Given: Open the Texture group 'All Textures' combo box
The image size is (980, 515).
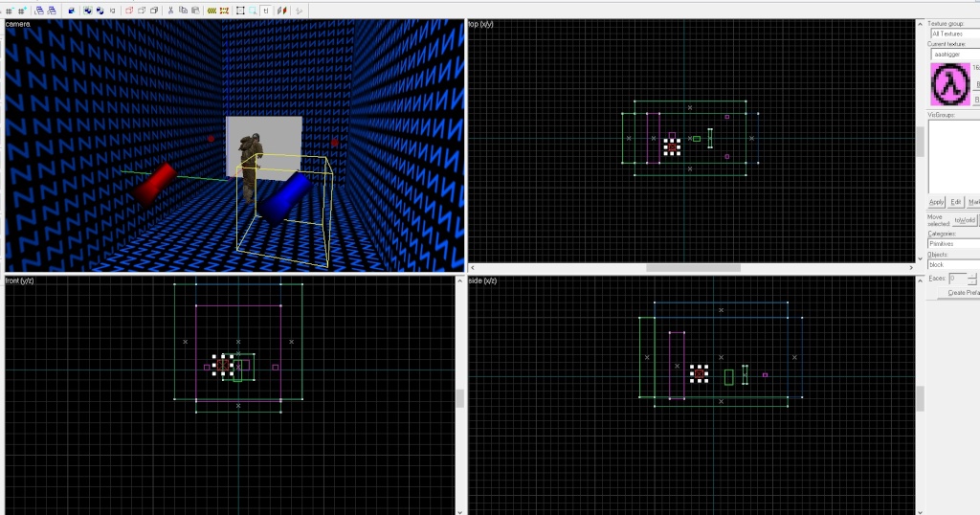Looking at the screenshot, I should pos(955,34).
